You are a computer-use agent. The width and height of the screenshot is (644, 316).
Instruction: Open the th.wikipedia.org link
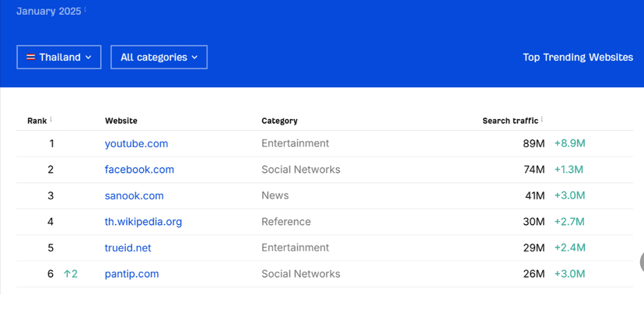point(143,222)
